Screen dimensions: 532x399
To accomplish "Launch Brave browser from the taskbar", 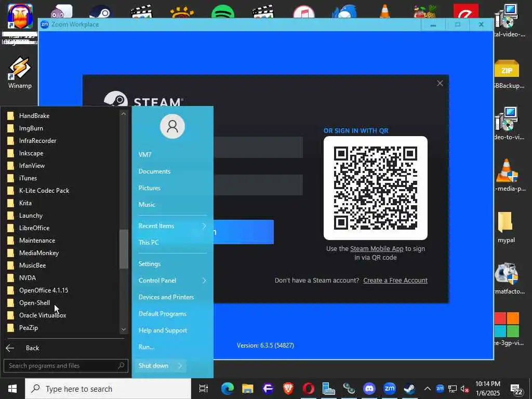I will coord(288,389).
